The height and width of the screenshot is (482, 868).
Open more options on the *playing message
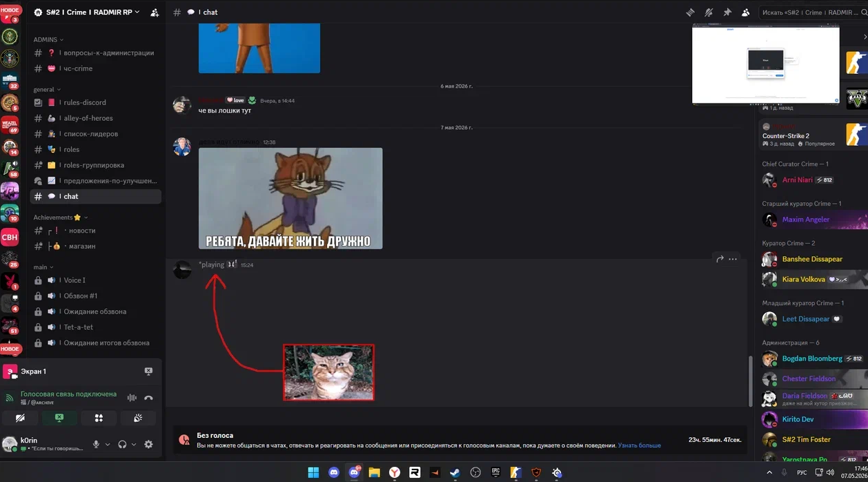[733, 259]
